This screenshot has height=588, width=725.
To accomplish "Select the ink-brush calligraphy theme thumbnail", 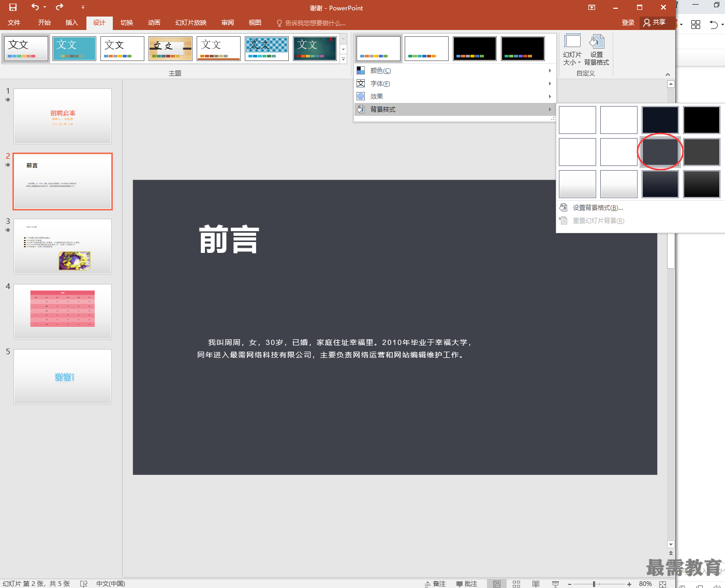I will click(170, 49).
